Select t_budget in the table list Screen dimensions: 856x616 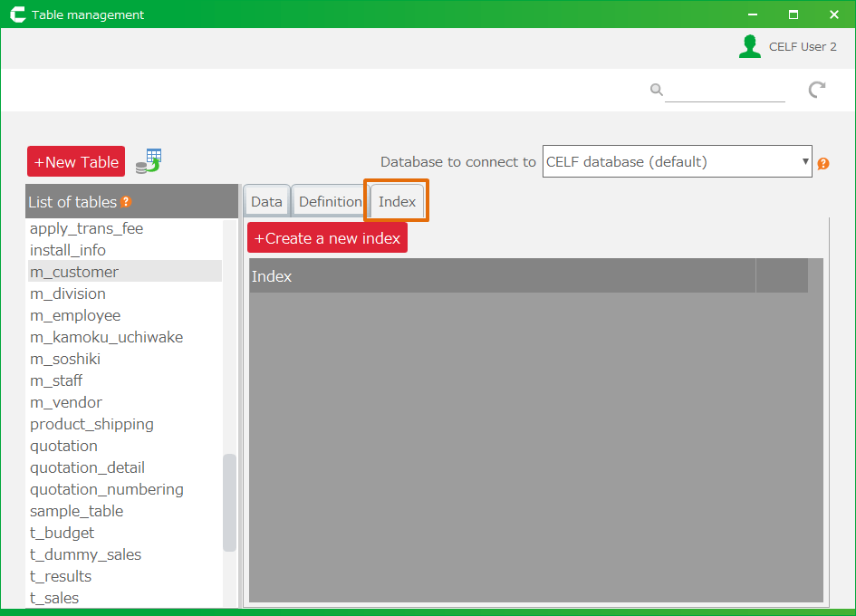point(62,533)
